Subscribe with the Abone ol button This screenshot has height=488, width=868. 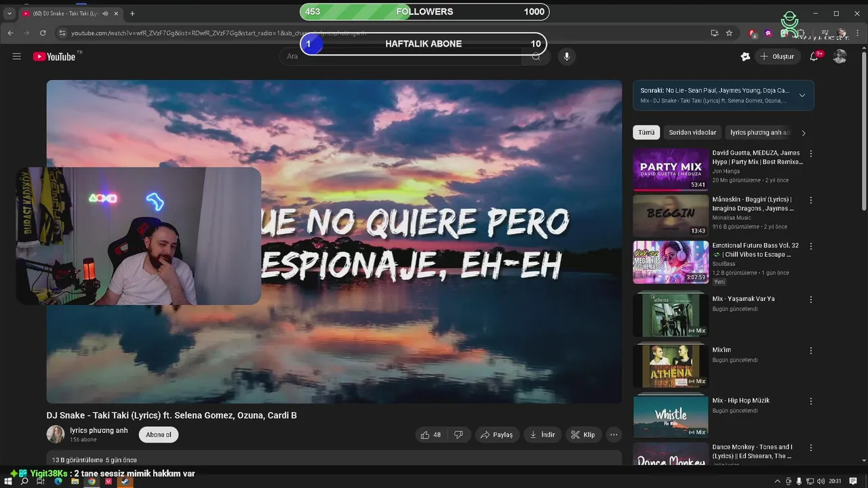159,434
